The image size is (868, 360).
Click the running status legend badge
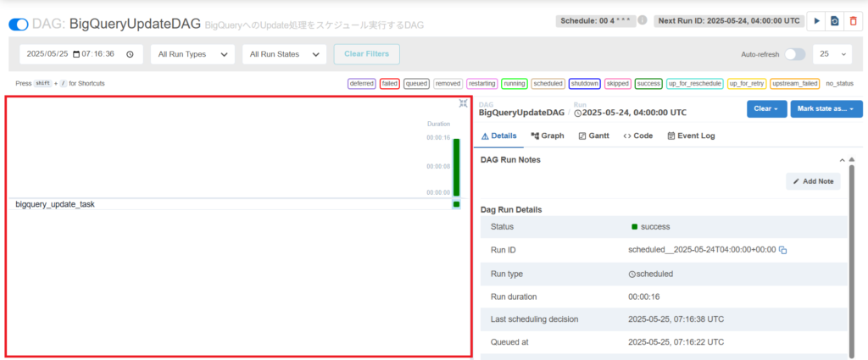[x=515, y=84]
